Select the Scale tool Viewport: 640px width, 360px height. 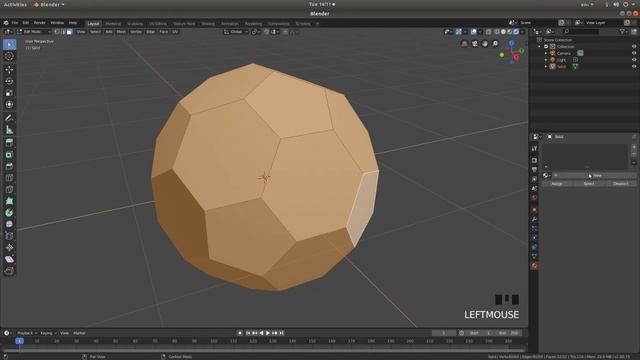click(9, 93)
